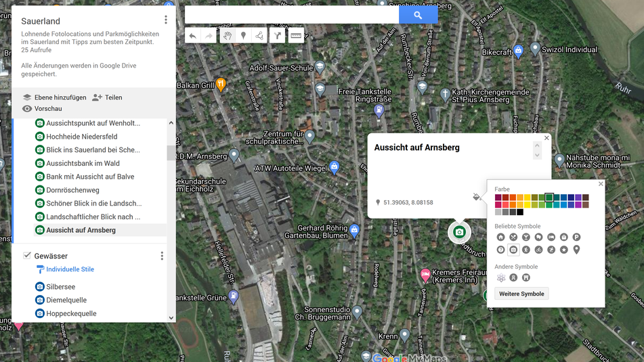Choose the castle gate symbol under Andere Symbole
644x362 pixels.
click(x=526, y=278)
